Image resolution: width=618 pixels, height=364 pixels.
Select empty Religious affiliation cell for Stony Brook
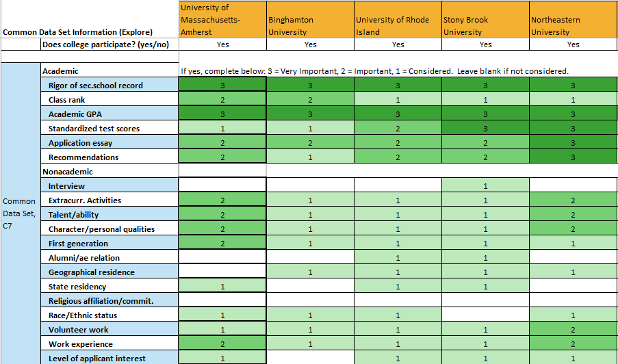[485, 300]
